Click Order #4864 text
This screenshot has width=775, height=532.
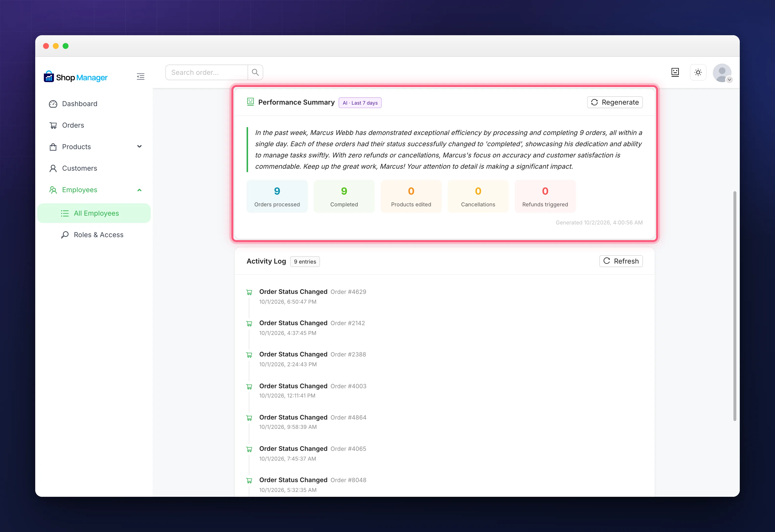click(348, 417)
